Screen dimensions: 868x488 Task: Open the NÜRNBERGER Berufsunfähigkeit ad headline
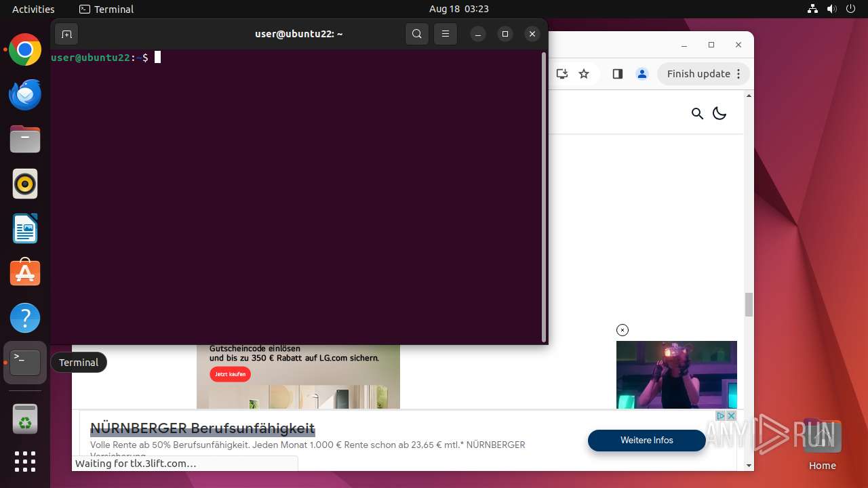click(203, 428)
